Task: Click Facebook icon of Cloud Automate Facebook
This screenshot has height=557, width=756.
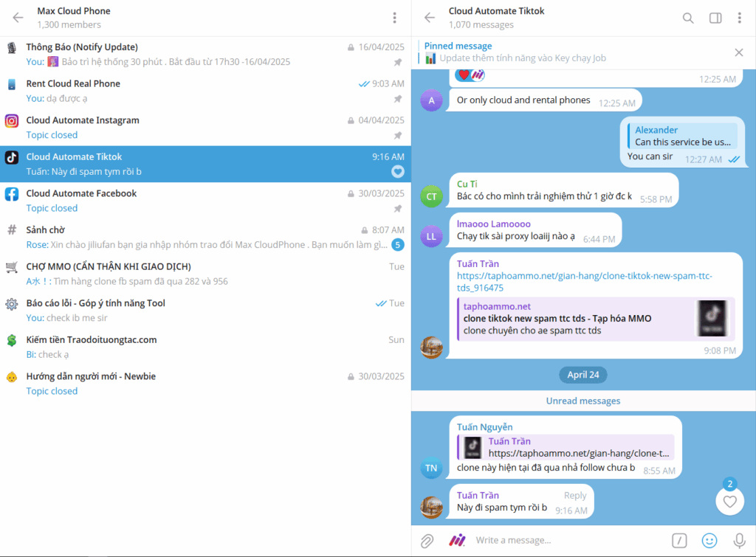Action: (x=12, y=194)
